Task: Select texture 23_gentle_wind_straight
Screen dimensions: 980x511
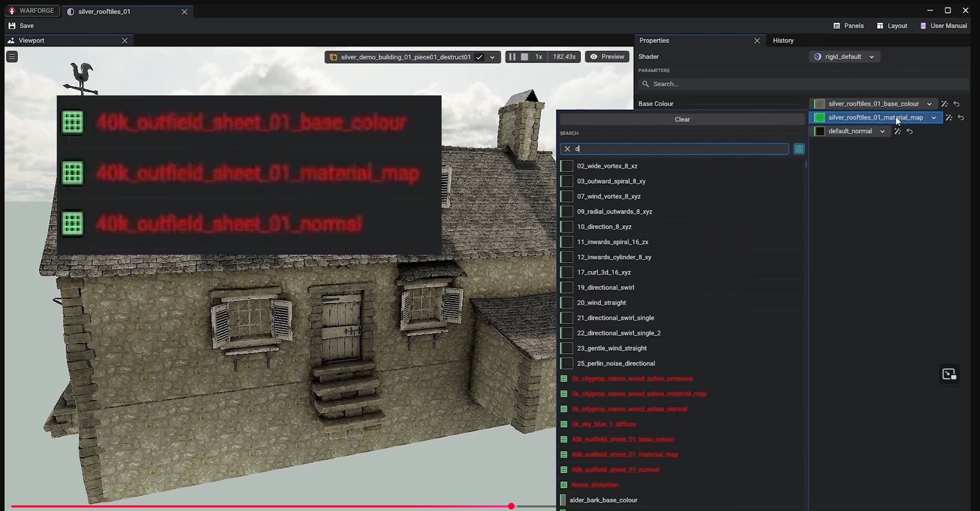Action: pos(682,349)
